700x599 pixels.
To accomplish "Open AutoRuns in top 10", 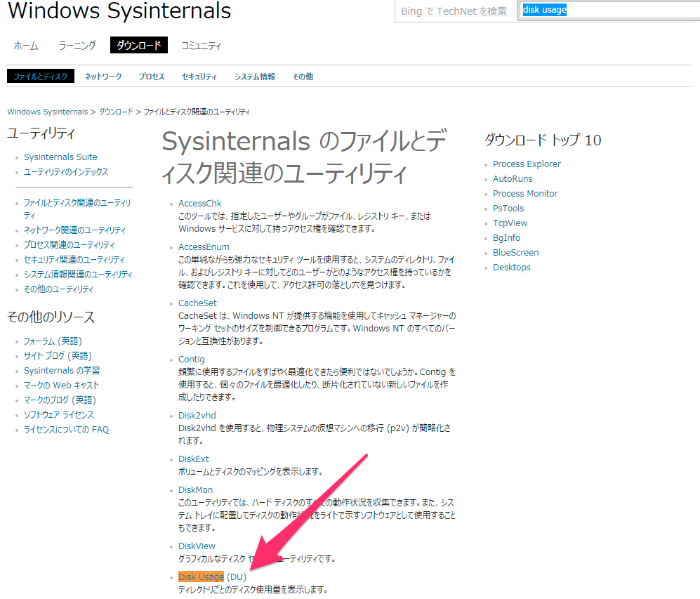I will click(513, 179).
